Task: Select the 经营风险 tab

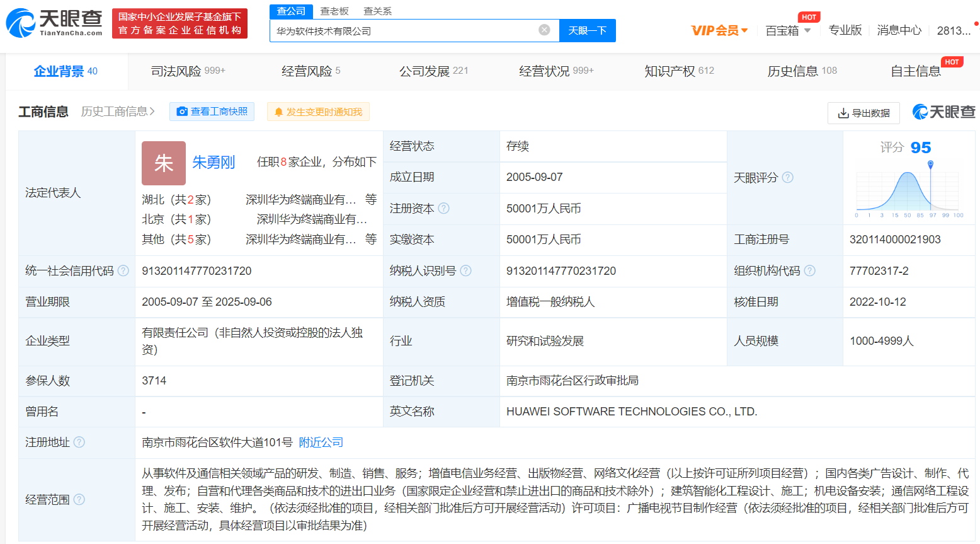Action: point(311,71)
